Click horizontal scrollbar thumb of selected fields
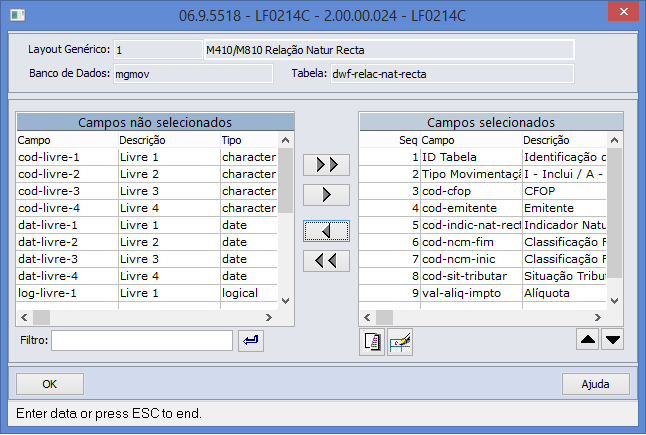Screen dimensions: 646x435 point(384,318)
